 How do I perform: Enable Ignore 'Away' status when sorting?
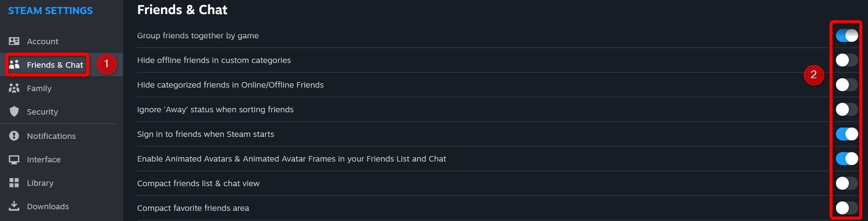847,110
